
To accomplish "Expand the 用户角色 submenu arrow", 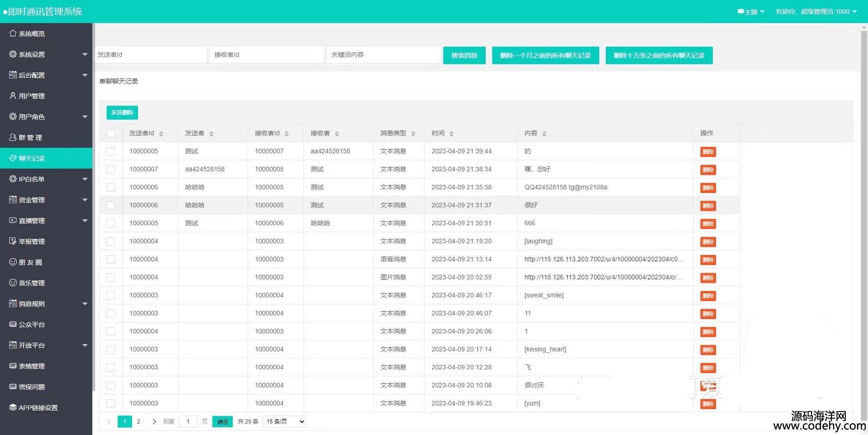I will [85, 117].
